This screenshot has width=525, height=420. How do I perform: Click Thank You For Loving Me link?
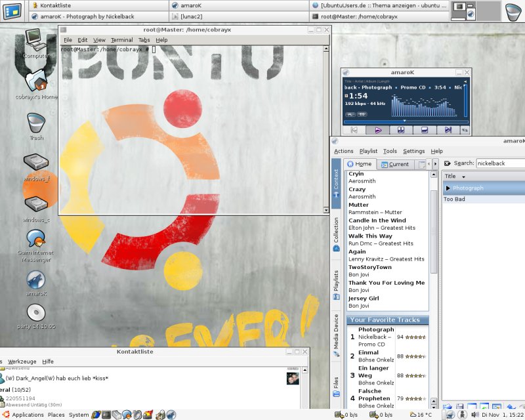pos(387,283)
